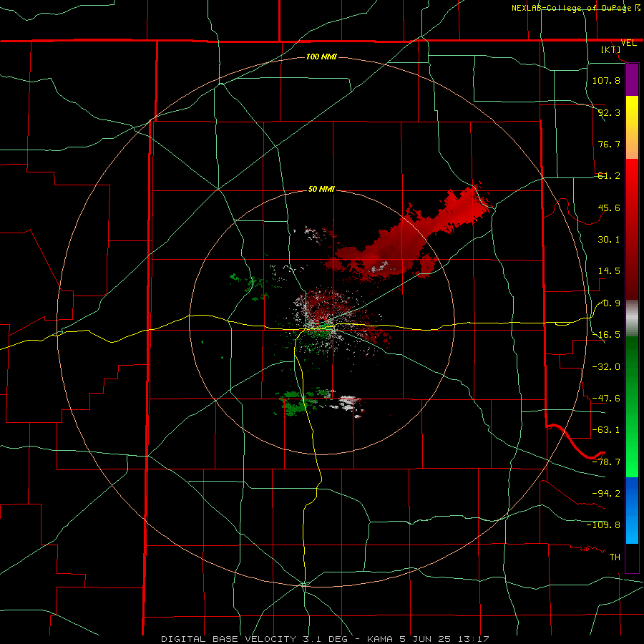The height and width of the screenshot is (644, 644).
Task: Click the -94.2 velocity scale value
Action: (x=606, y=493)
